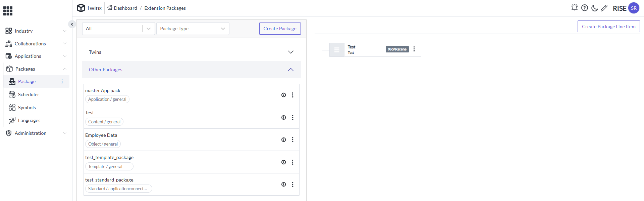The image size is (644, 201).
Task: Click the Collaborations sidebar icon
Action: [x=9, y=44]
